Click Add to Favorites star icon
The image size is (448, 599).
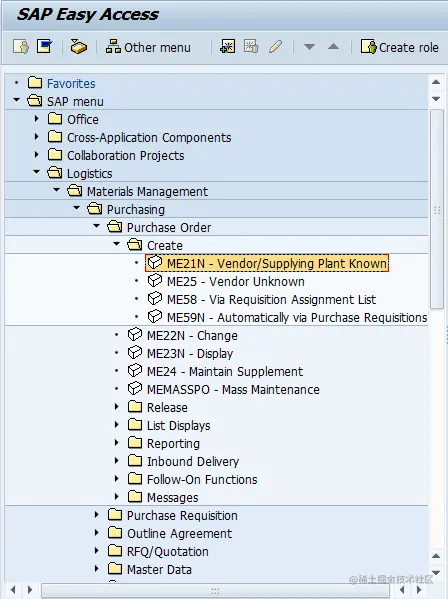coord(228,47)
